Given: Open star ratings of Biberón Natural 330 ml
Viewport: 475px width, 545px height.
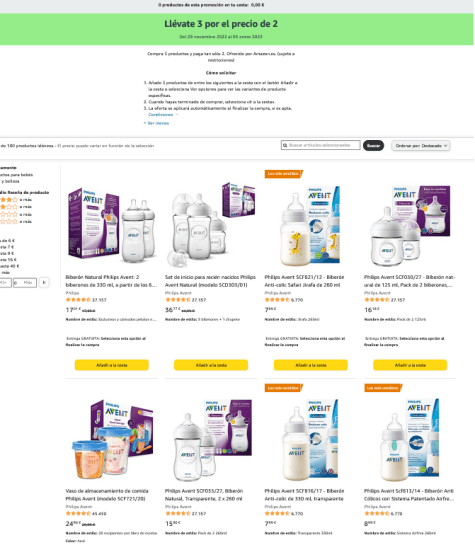Looking at the screenshot, I should tap(78, 300).
